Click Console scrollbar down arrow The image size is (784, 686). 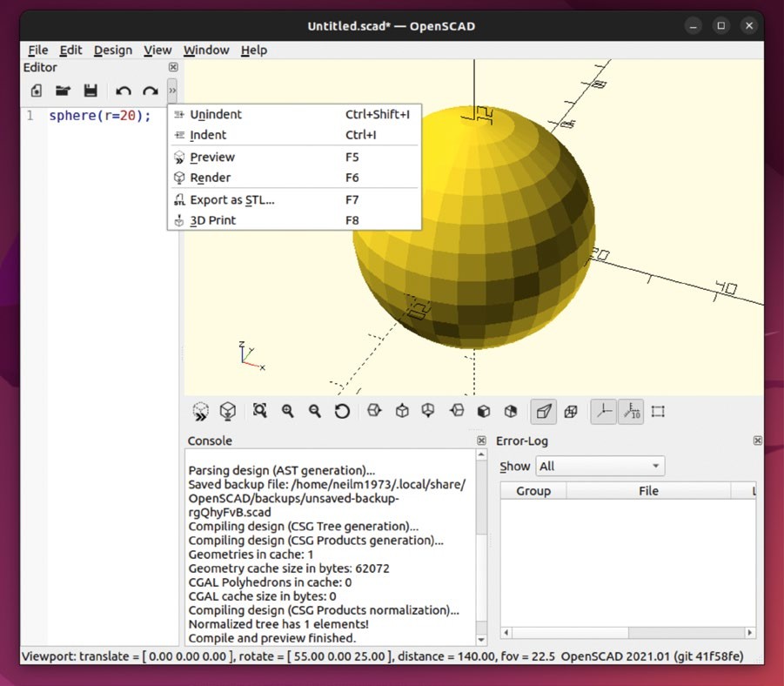pos(481,640)
